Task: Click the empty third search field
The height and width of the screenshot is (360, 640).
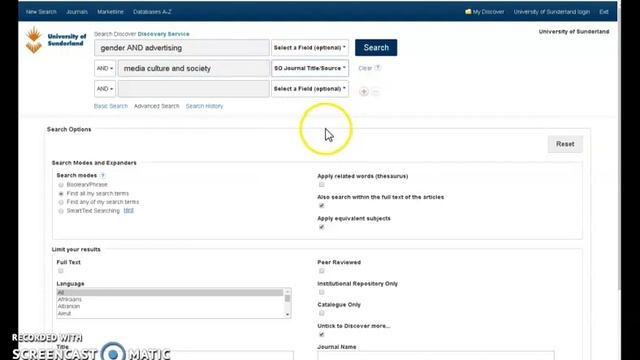Action: pyautogui.click(x=193, y=89)
